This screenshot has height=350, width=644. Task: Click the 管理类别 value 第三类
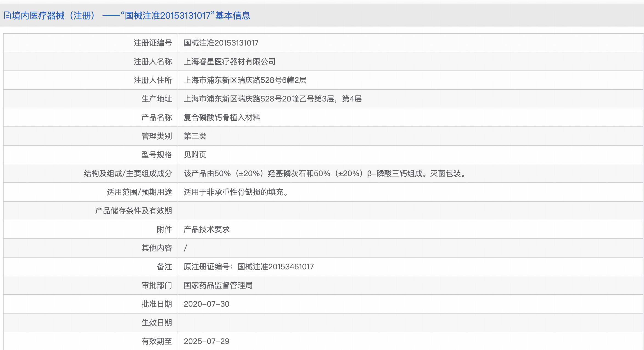pos(195,136)
